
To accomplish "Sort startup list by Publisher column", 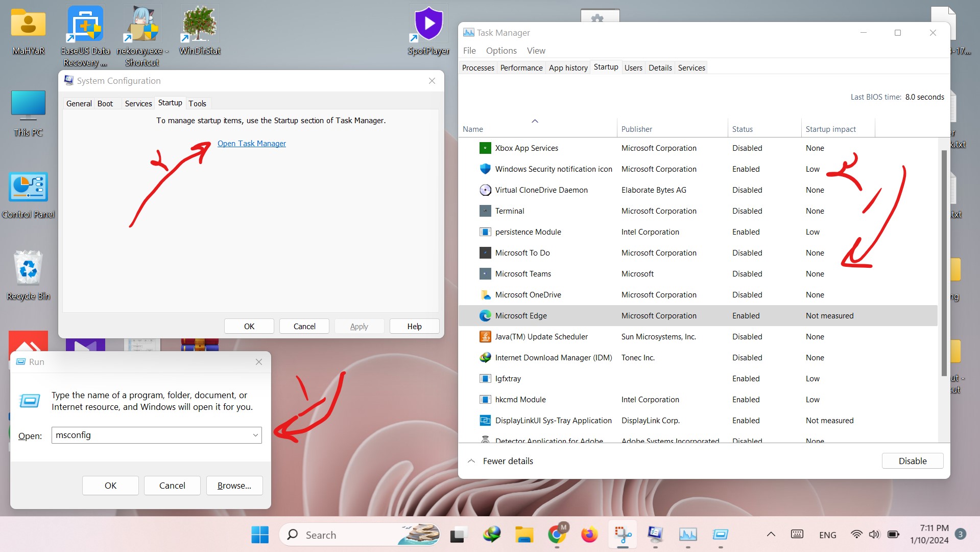I will click(x=672, y=129).
